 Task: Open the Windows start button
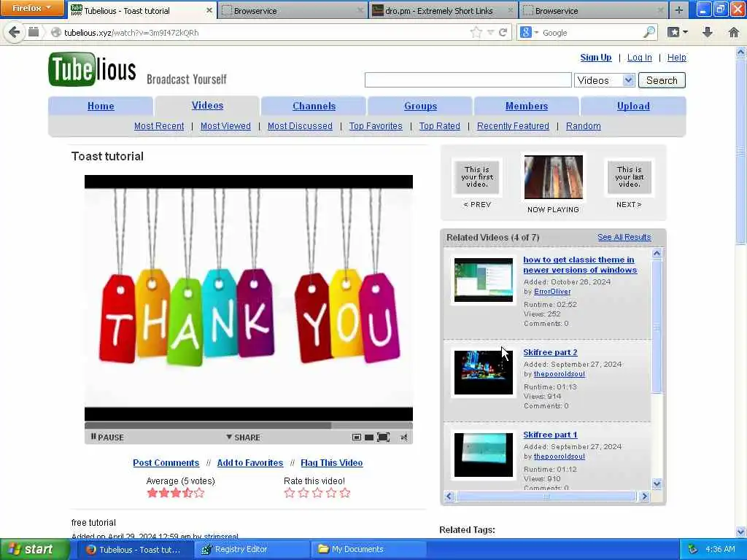(x=34, y=549)
